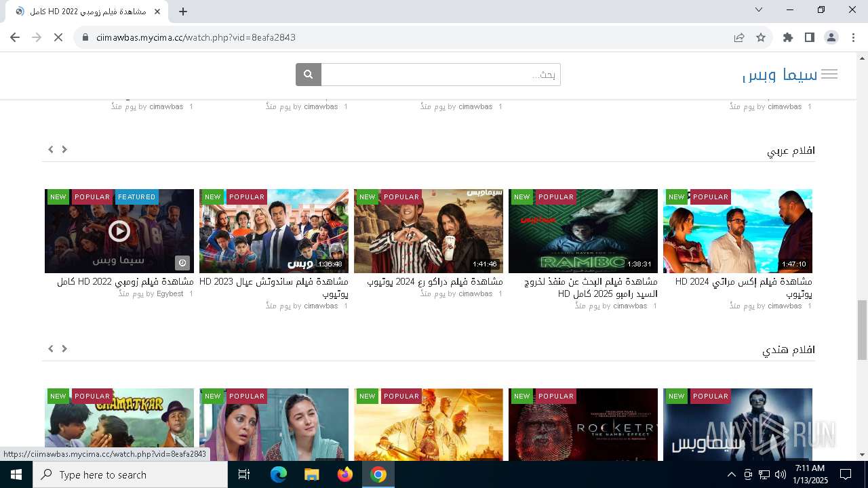Screen dimensions: 868x488
Task: Click the Windows taskbar search box
Action: [x=130, y=474]
